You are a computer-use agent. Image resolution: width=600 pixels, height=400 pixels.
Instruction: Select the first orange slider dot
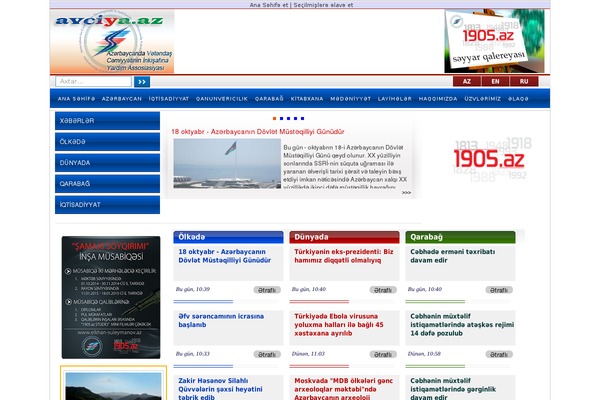[x=274, y=119]
